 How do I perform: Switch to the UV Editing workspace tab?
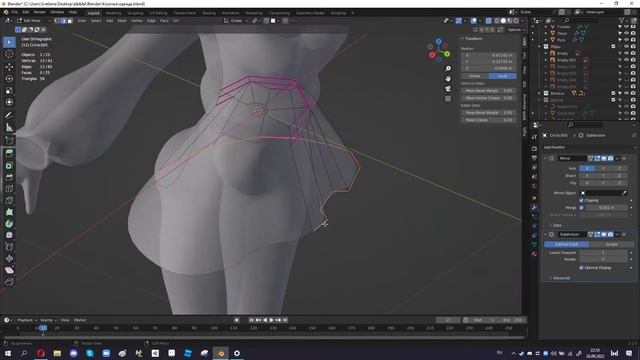point(158,13)
